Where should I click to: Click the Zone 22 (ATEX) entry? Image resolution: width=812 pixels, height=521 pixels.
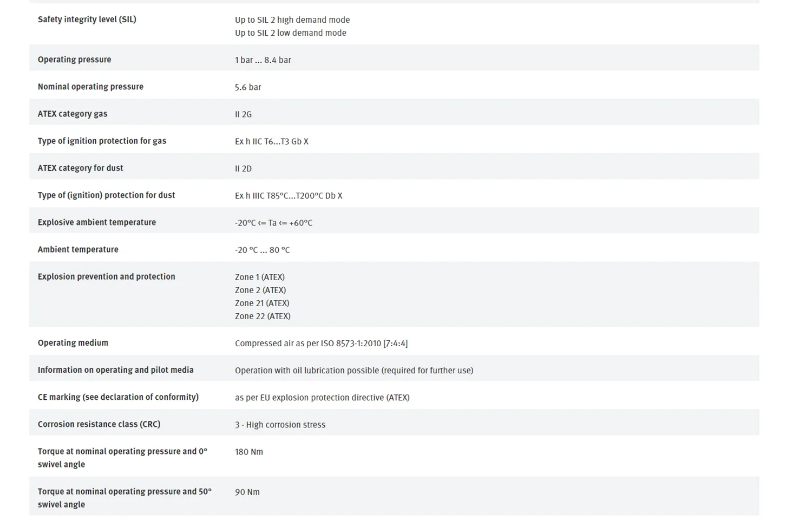(263, 316)
